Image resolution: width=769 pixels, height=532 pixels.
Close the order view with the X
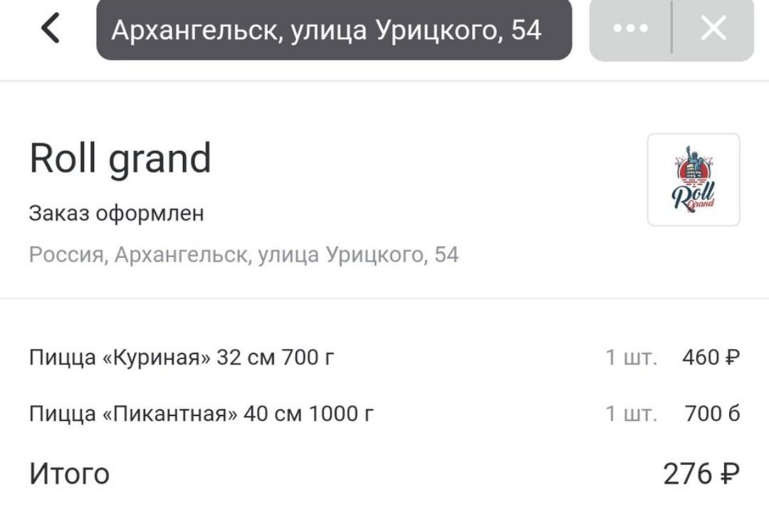point(713,29)
